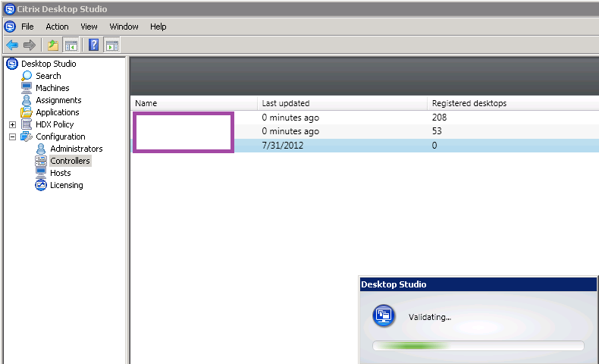Screen dimensions: 599x364
Task: Click the 7/31/2012 last updated cell
Action: point(283,146)
